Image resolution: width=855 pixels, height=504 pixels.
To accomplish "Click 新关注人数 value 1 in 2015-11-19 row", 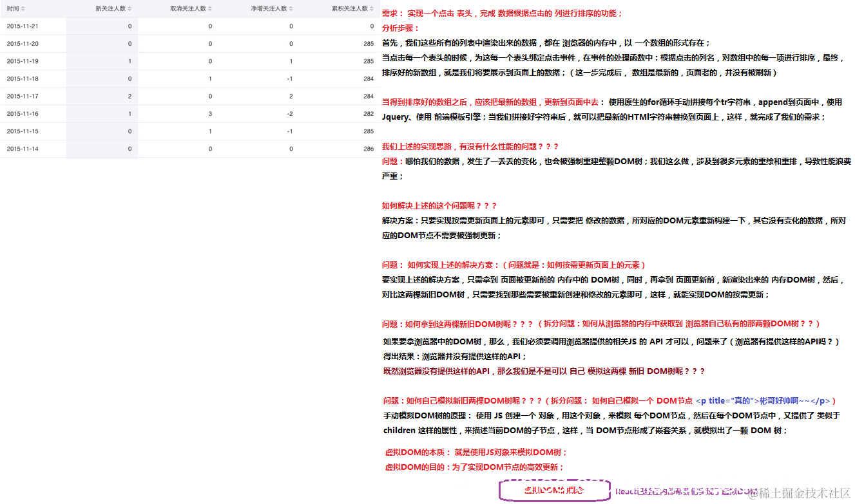I will point(130,61).
